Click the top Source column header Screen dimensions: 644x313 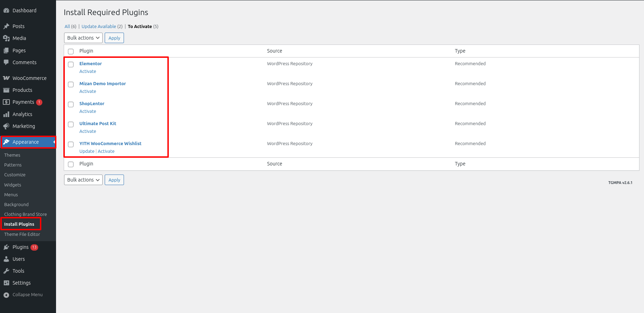tap(275, 51)
